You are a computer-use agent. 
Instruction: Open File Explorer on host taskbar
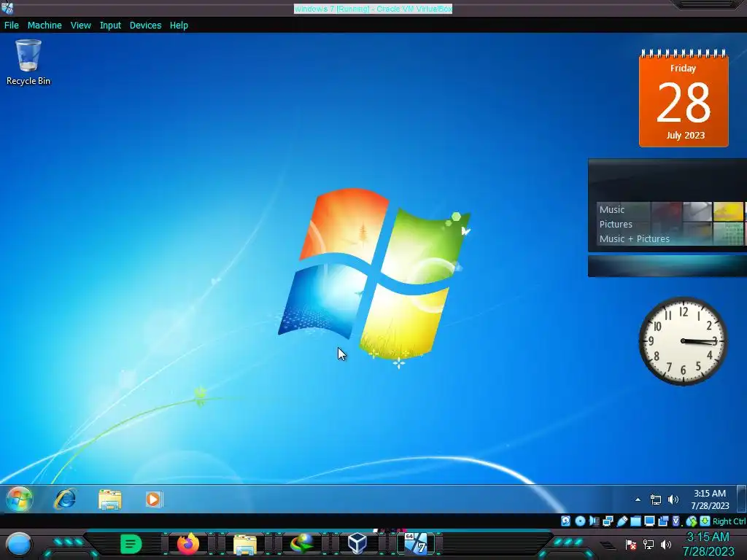tap(245, 544)
